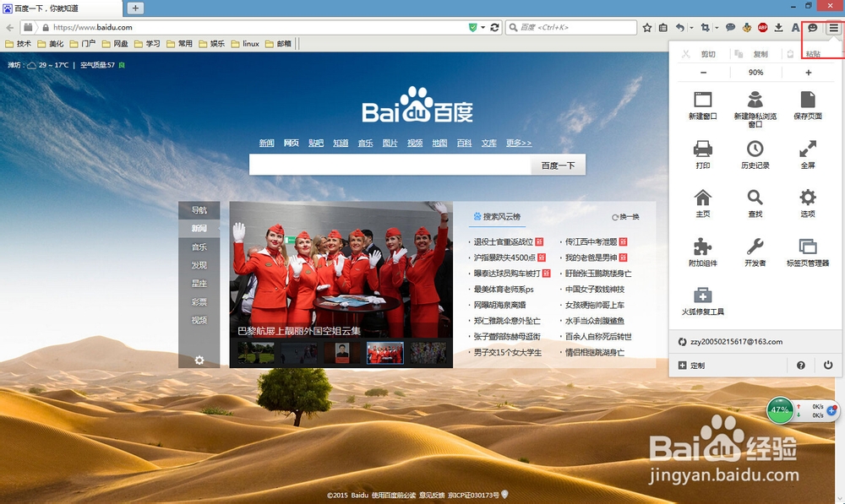
Task: Open 学习 bookmarks folder
Action: click(147, 44)
